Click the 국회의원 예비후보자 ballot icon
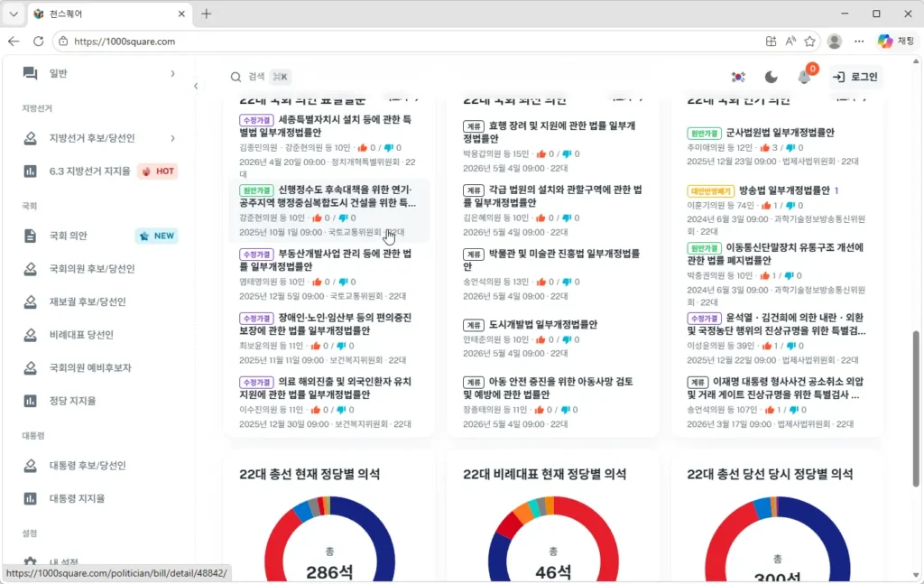Viewport: 924px width, 584px height. [x=30, y=367]
